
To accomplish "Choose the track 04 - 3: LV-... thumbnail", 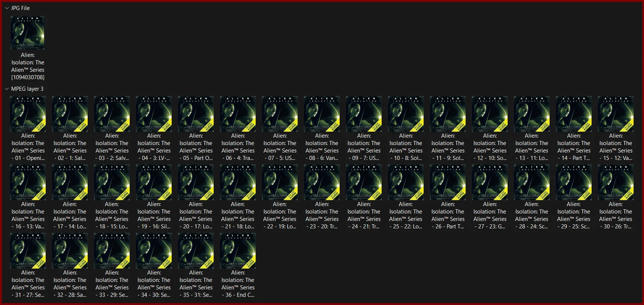I will tap(154, 113).
